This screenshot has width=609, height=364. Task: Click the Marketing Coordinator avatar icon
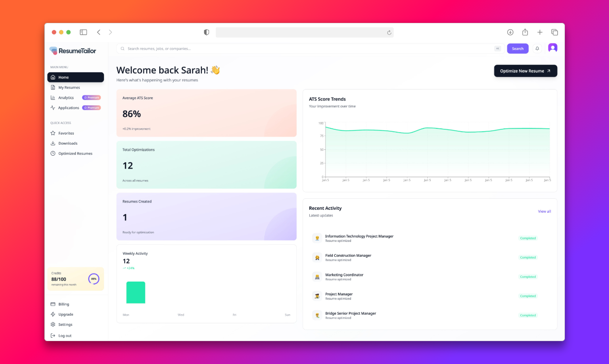coord(317,276)
